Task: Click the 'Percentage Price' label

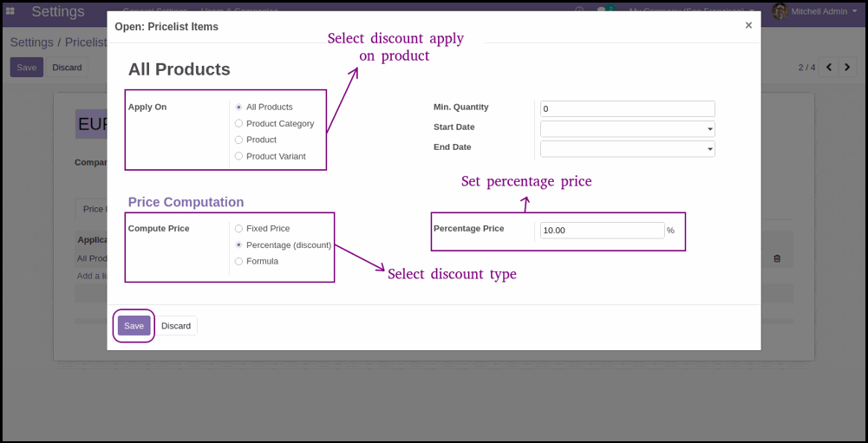Action: pos(469,228)
